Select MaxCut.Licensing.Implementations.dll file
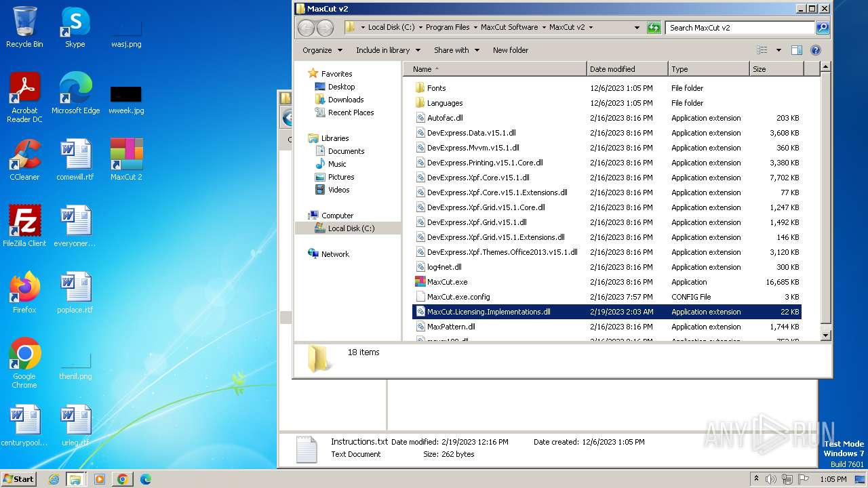Image resolution: width=868 pixels, height=488 pixels. click(607, 312)
